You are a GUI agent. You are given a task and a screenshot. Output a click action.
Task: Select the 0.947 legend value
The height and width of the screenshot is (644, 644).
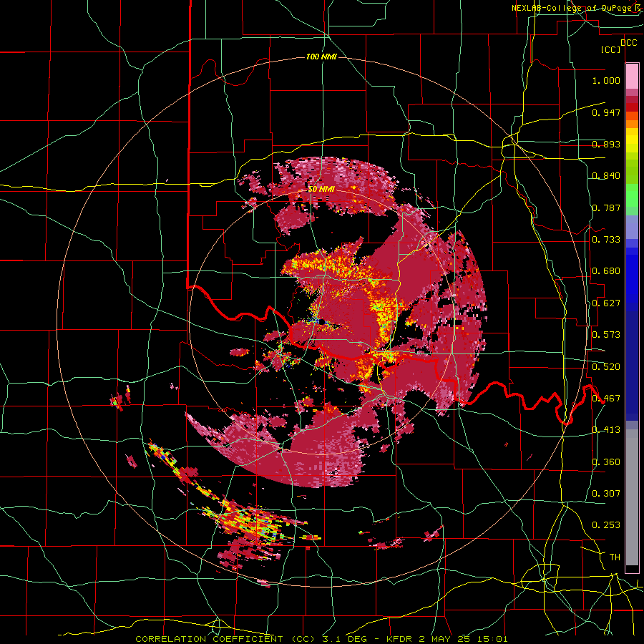coord(606,112)
